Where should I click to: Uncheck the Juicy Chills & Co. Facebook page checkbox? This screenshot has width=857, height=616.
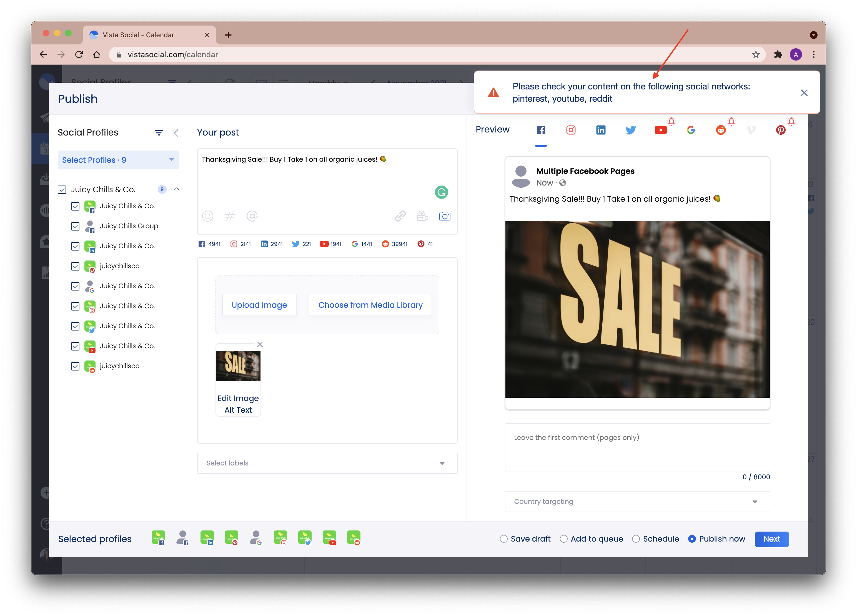[x=75, y=206]
